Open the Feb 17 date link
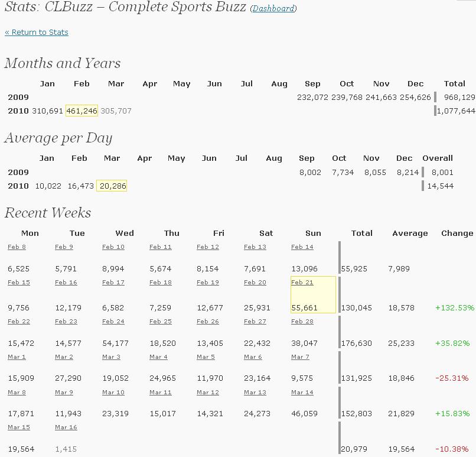The height and width of the screenshot is (457, 476). 113,283
